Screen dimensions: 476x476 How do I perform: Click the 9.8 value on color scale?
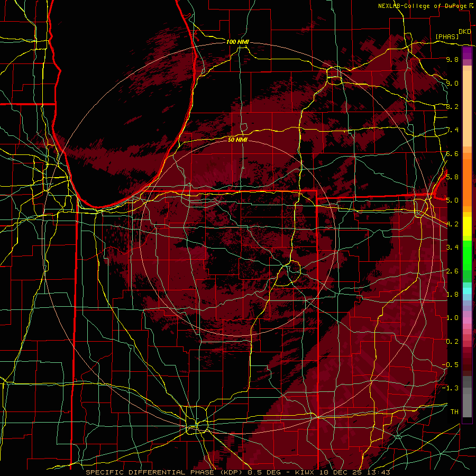452,59
